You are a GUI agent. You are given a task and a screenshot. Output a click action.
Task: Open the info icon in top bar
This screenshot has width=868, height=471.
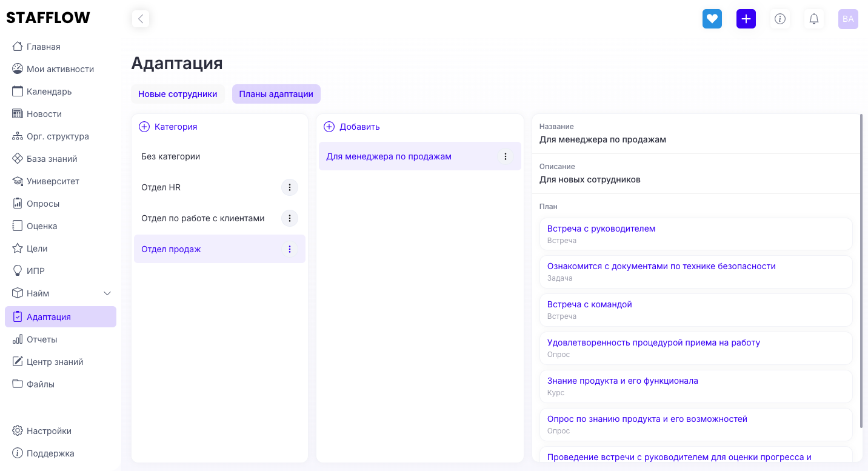tap(780, 19)
